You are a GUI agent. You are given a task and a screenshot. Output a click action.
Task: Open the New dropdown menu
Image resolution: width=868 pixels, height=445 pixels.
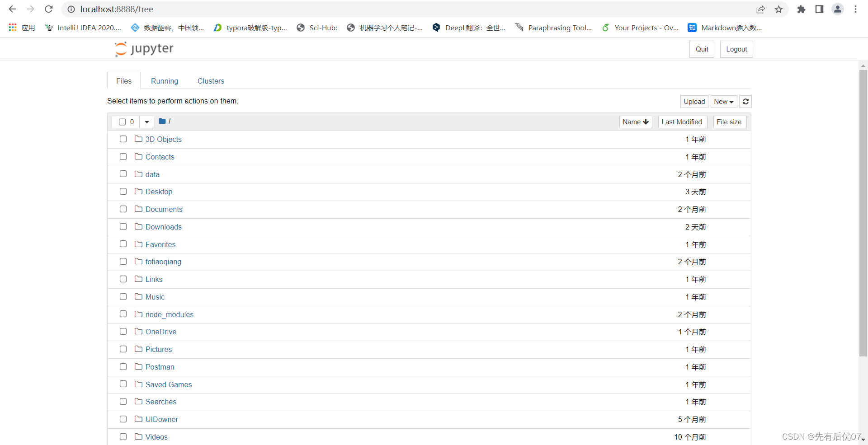[724, 102]
